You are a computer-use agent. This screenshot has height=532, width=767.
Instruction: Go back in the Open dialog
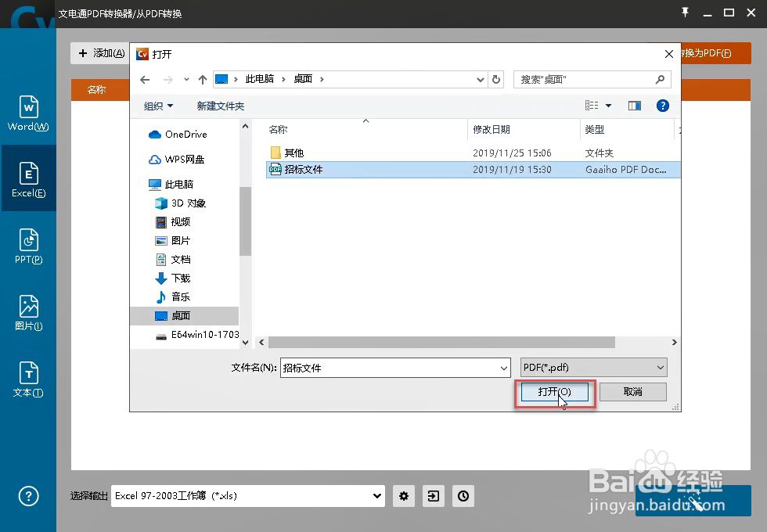(x=145, y=79)
